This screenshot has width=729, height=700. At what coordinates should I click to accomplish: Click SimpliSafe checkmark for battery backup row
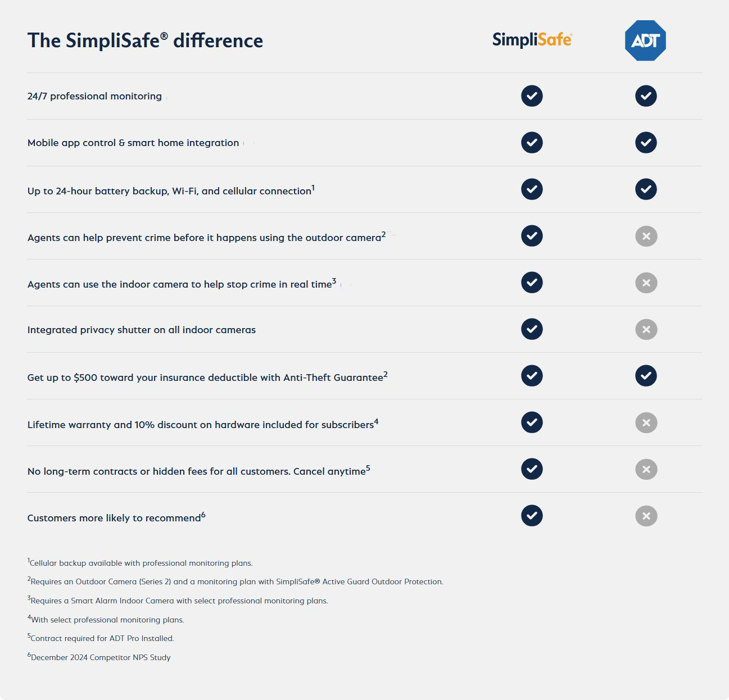[x=532, y=189]
